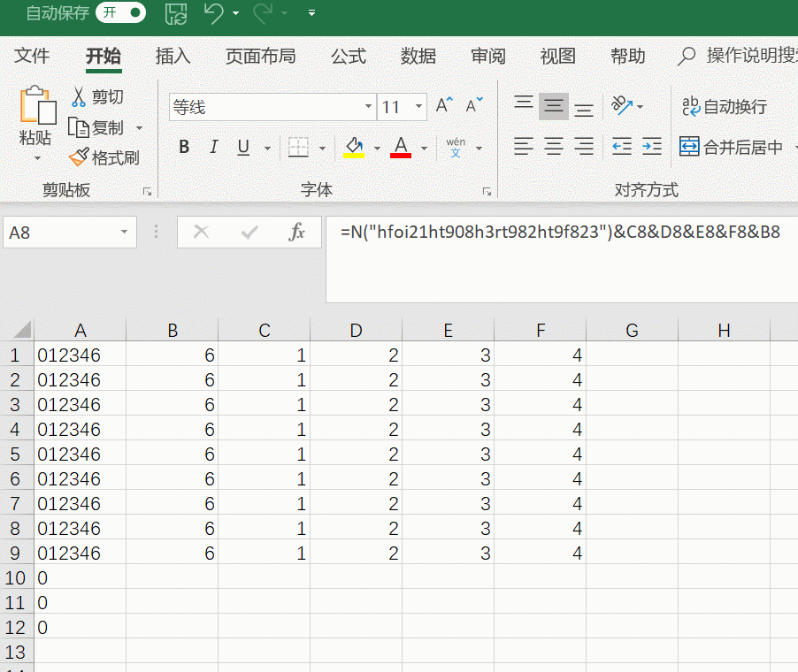
Task: Click the Cut scissors icon
Action: click(79, 96)
